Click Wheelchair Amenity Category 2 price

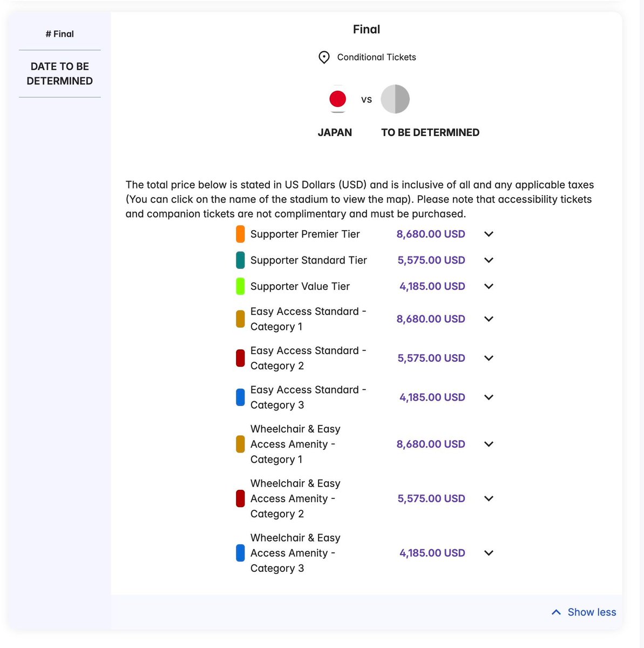click(431, 498)
